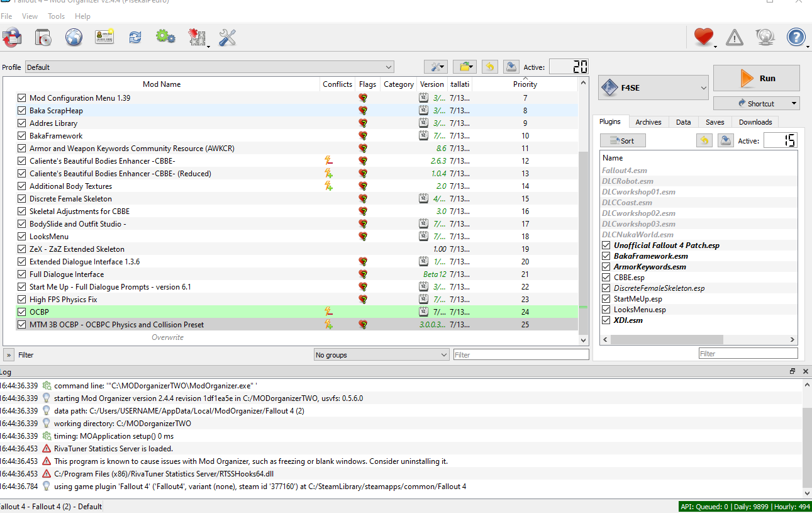
Task: Click the Install Mod from archive icon
Action: pyautogui.click(x=13, y=38)
